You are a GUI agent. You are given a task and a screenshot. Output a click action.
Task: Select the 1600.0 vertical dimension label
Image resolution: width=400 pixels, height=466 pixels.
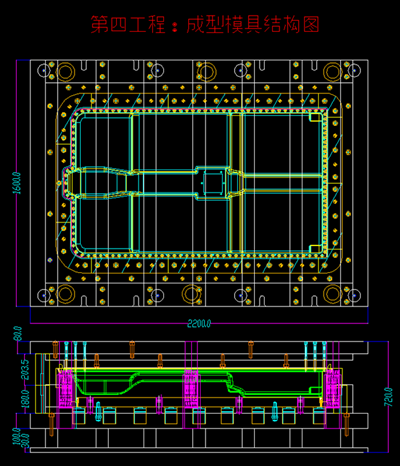click(18, 183)
